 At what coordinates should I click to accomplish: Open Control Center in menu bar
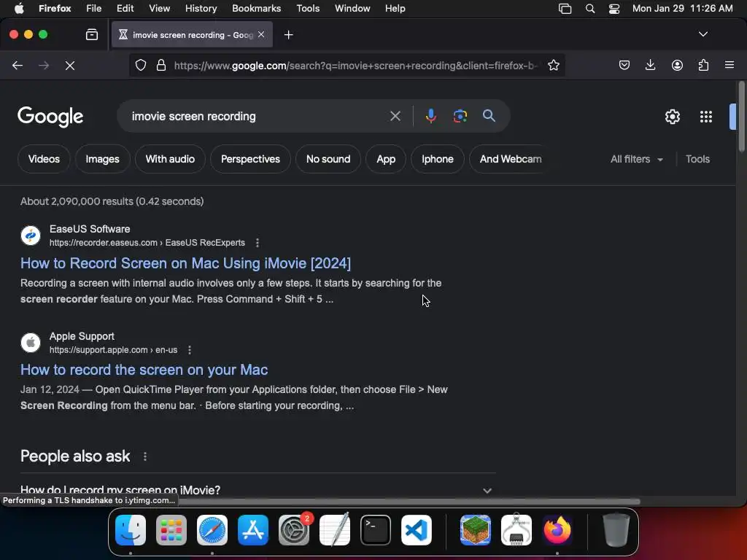(614, 9)
